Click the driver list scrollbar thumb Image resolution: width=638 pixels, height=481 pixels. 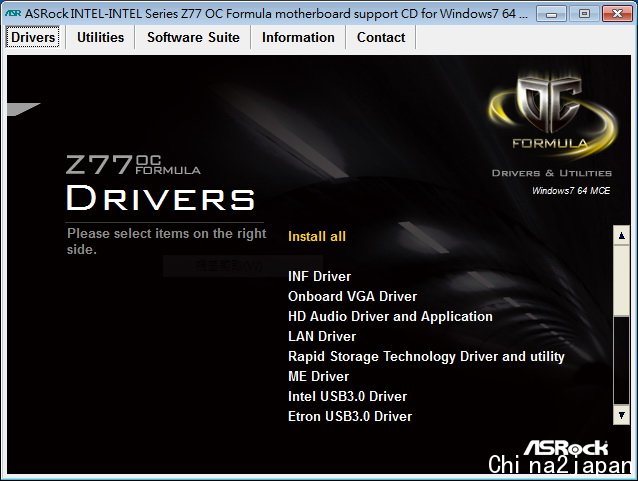(x=621, y=281)
